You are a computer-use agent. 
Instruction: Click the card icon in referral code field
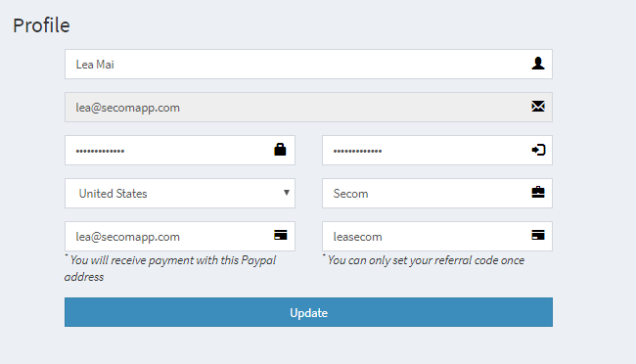(x=538, y=235)
